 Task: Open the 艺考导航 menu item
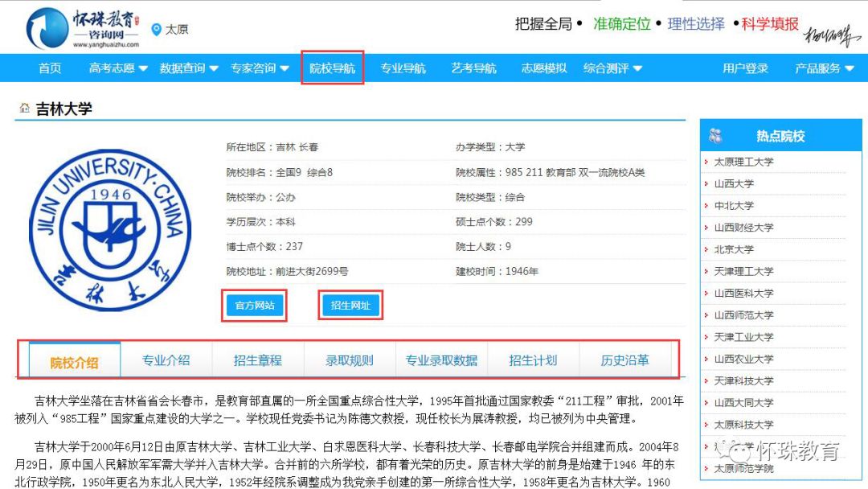click(x=473, y=68)
